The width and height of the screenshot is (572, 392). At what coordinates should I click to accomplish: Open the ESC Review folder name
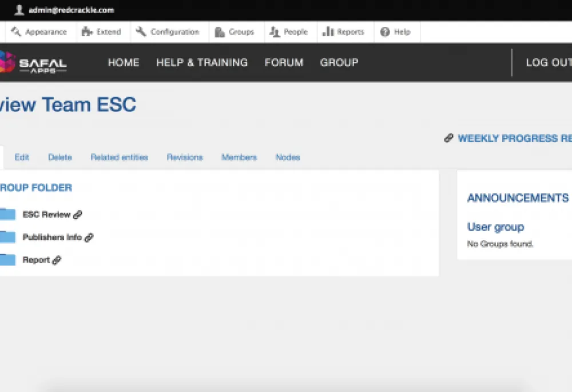tap(46, 215)
